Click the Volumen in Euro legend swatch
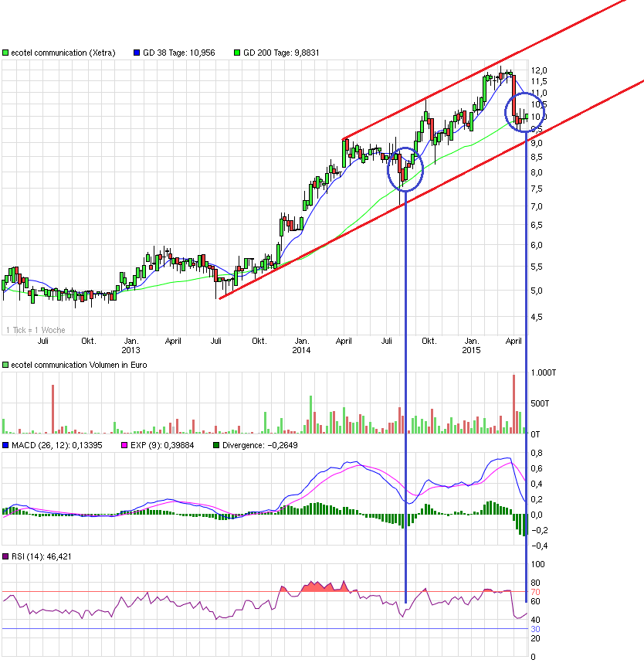The image size is (644, 663). 5,365
